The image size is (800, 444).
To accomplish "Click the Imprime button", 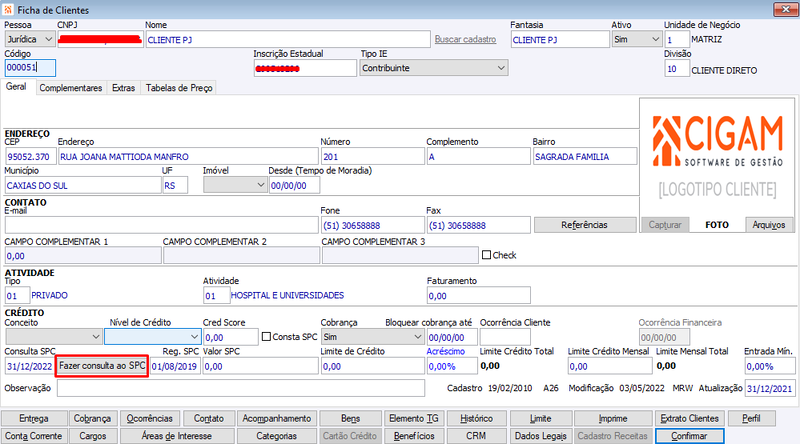I will click(x=613, y=418).
